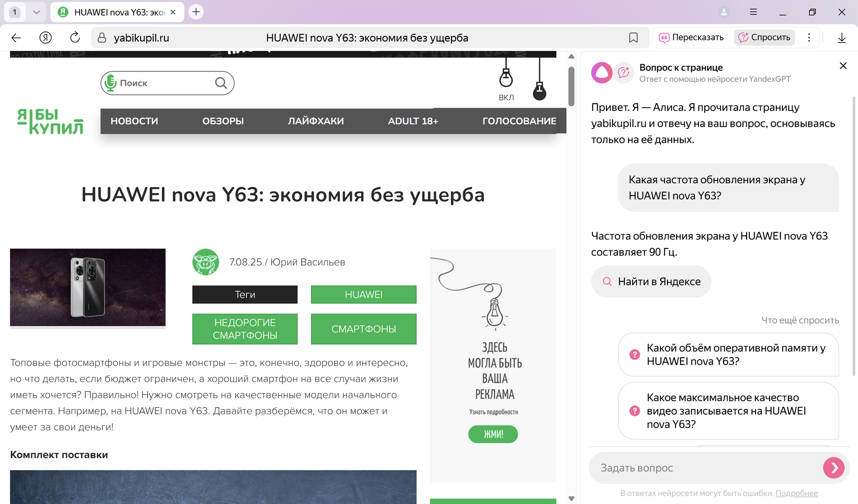Image resolution: width=858 pixels, height=504 pixels.
Task: Click the page vertical scrollbar thumb
Action: [x=571, y=86]
